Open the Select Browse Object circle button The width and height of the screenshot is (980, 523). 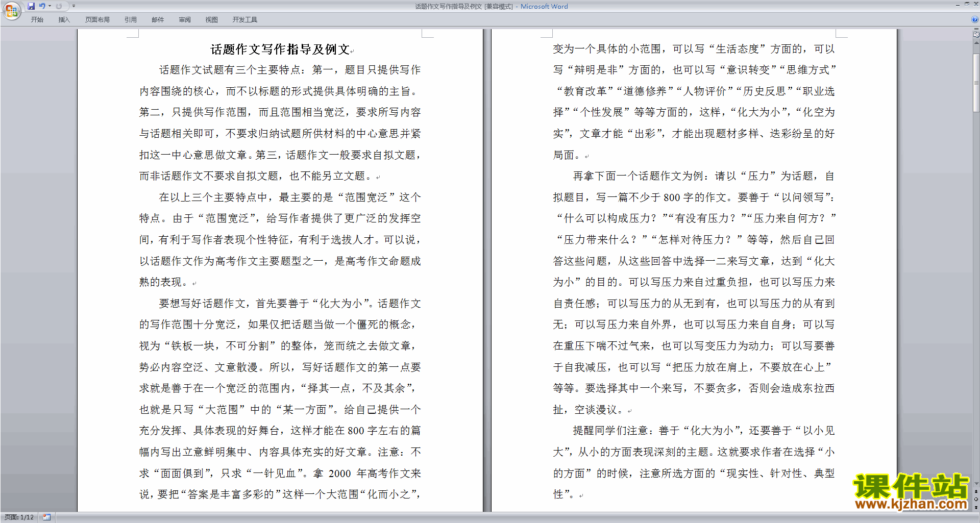pyautogui.click(x=976, y=500)
